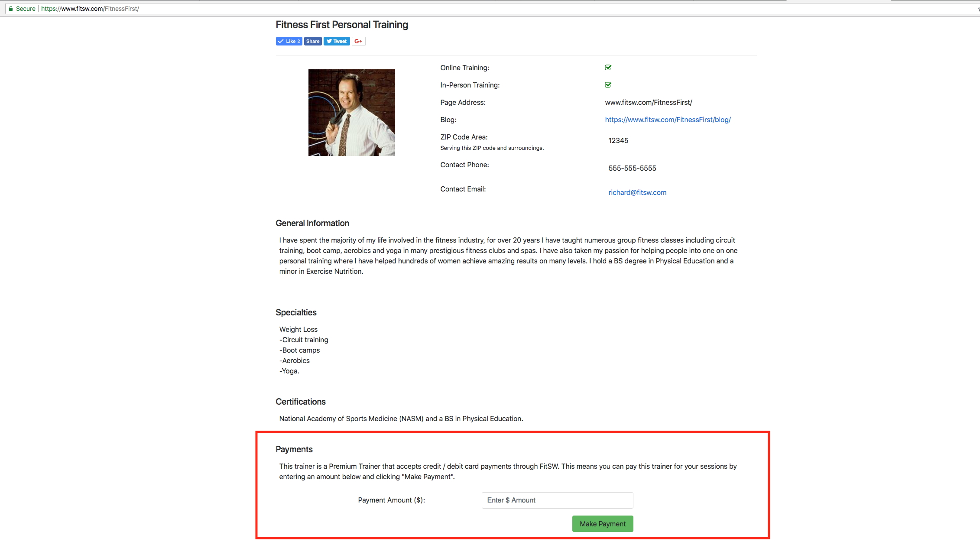Click the phone number 555-555-5555

tap(632, 168)
